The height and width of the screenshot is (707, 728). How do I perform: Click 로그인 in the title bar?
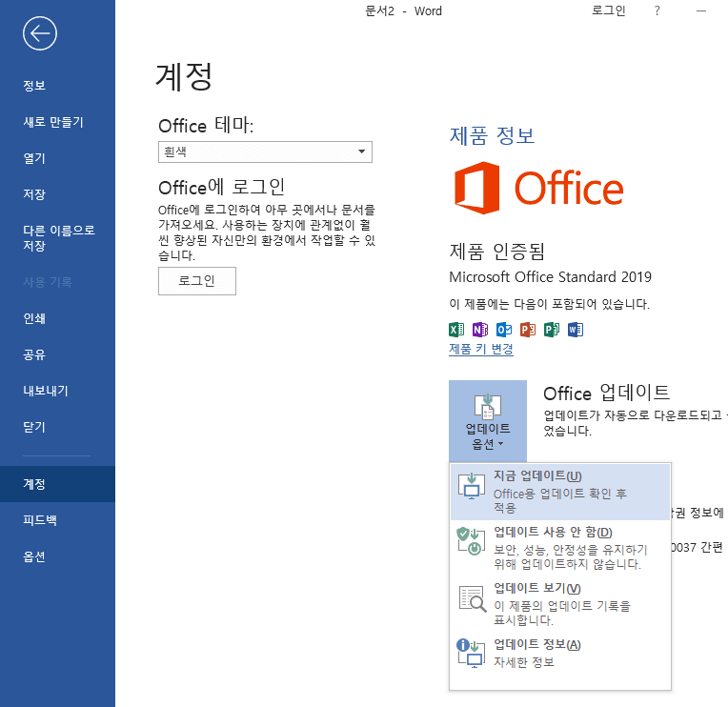coord(608,10)
